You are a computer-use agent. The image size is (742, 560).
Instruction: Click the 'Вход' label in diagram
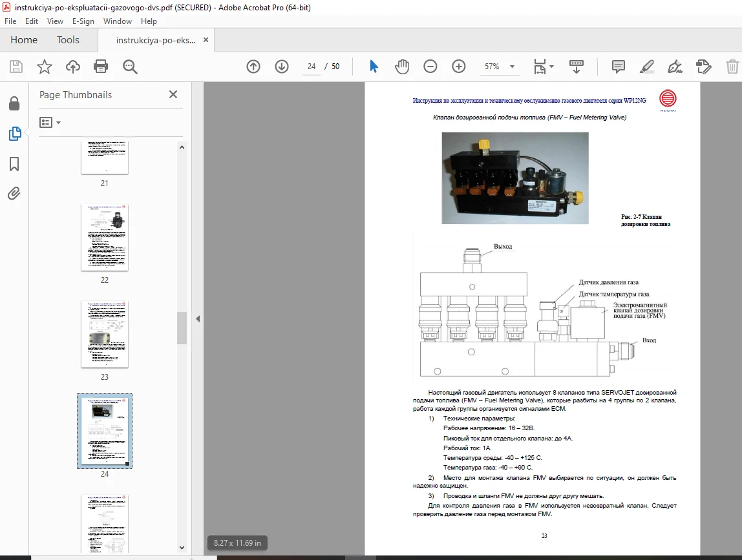[x=649, y=340]
